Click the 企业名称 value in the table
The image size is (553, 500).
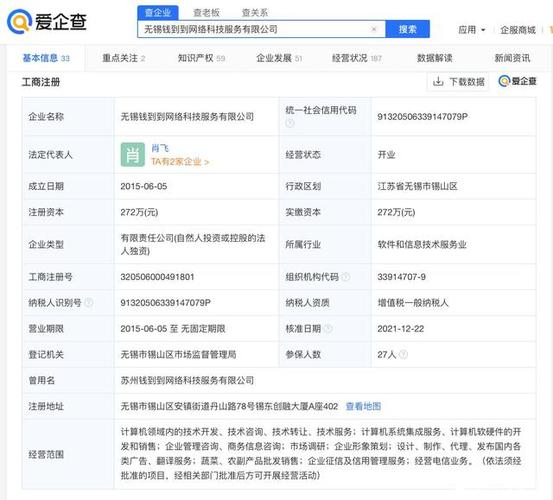pos(187,116)
